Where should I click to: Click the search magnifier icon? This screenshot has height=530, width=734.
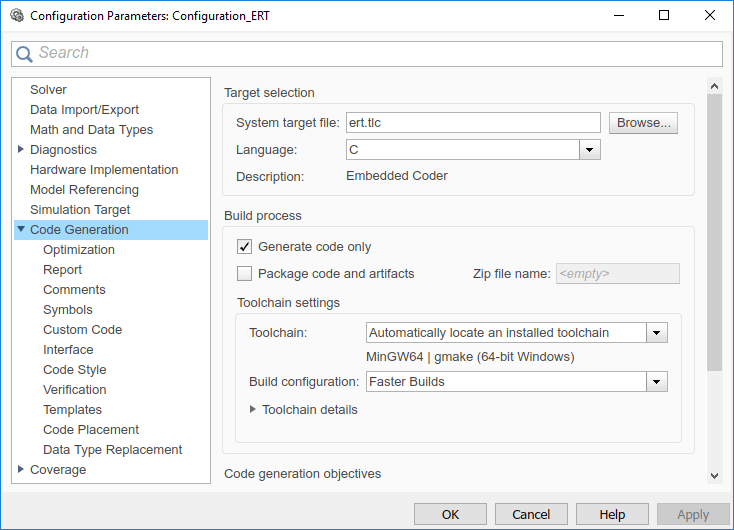pos(25,53)
